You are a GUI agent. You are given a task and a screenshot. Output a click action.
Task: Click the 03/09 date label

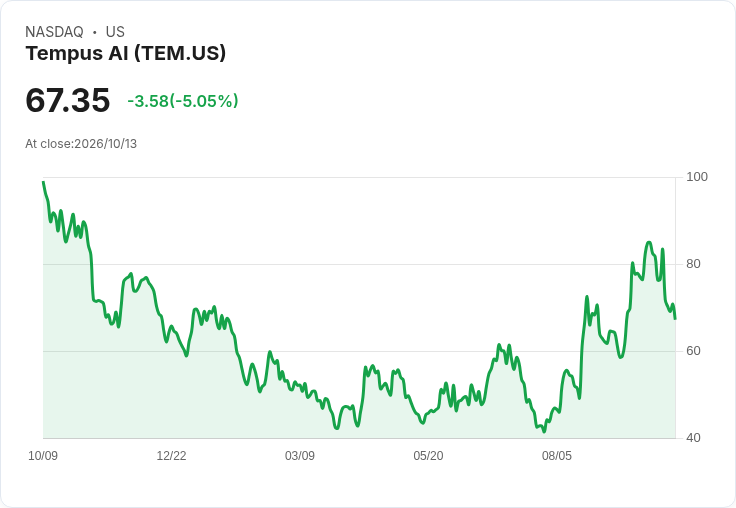299,456
